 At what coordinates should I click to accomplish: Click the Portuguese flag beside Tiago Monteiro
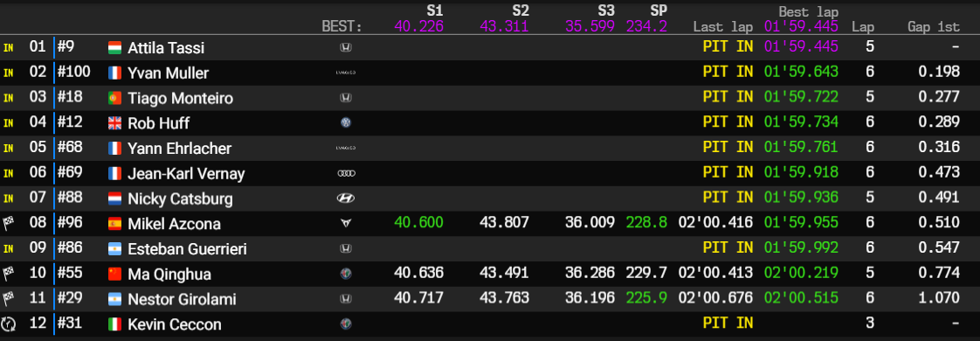(114, 98)
